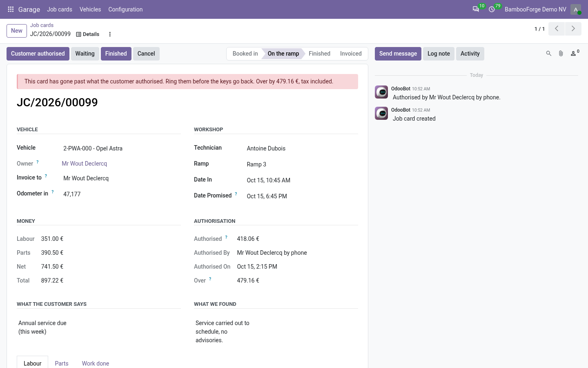Set the job card to Waiting
588x368 pixels.
[x=85, y=54]
